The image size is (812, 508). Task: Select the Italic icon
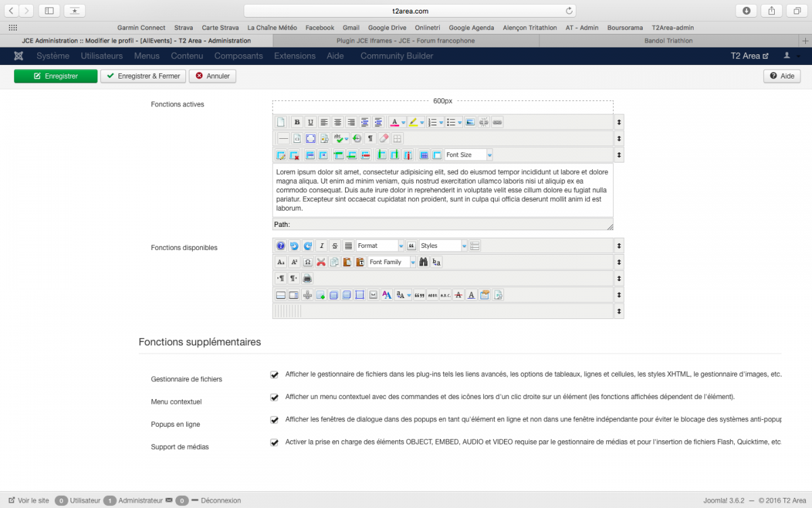[321, 246]
